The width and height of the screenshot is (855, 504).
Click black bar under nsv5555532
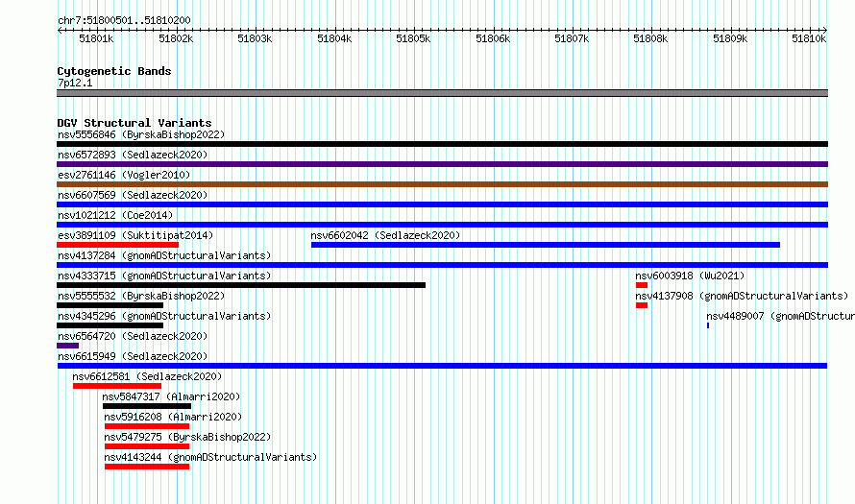click(110, 305)
